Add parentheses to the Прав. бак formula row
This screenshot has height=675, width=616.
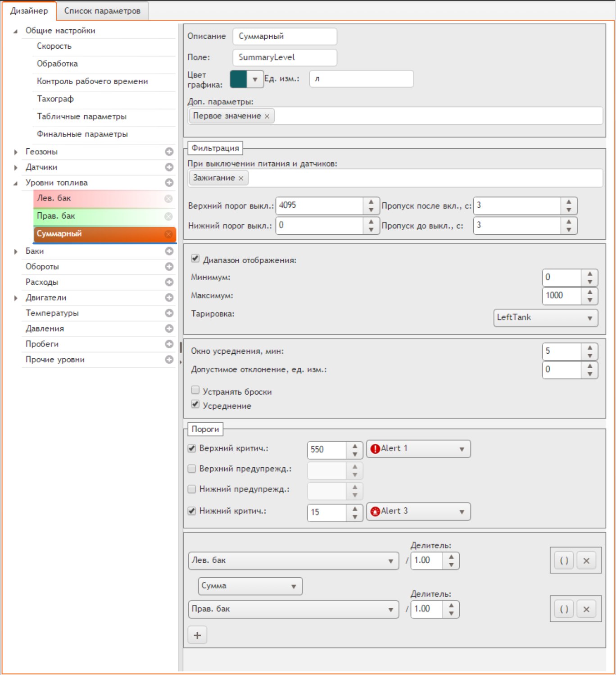(x=564, y=609)
